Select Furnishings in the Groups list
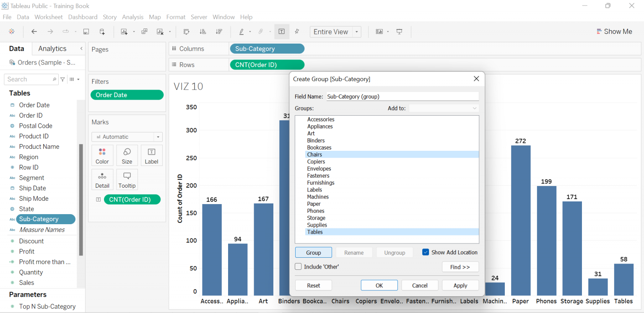 pyautogui.click(x=321, y=183)
